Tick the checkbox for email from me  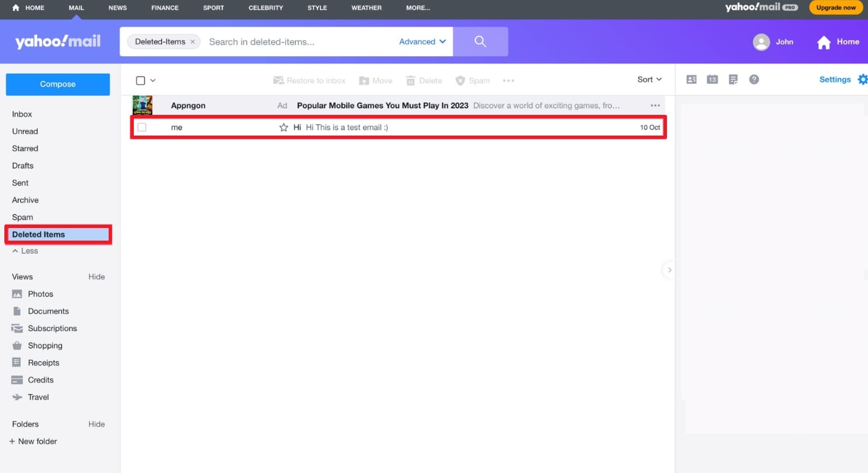[x=142, y=127]
